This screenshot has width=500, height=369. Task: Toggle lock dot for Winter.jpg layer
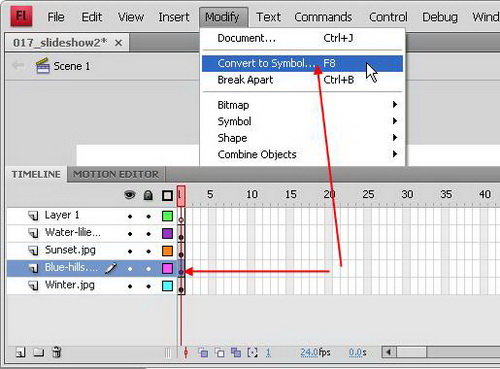point(148,286)
